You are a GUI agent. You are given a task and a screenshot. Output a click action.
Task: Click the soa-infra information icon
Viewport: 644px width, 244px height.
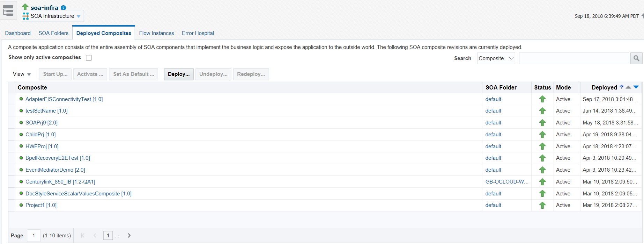(x=63, y=8)
